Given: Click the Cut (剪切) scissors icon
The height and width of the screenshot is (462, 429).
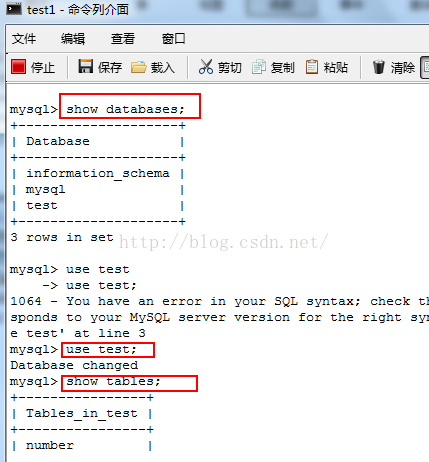Looking at the screenshot, I should pos(206,66).
